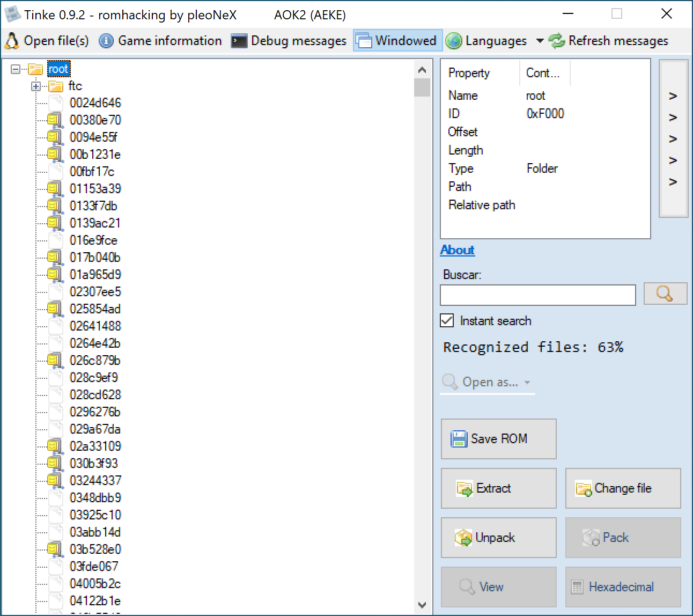Viewport: 693px width, 616px height.
Task: Select file 0296276b in the tree
Action: click(95, 412)
